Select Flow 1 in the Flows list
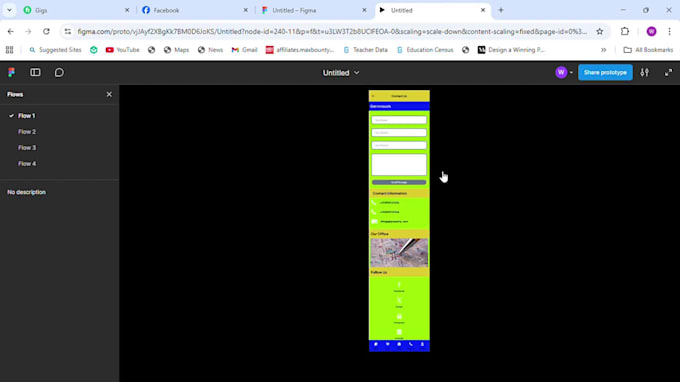680x382 pixels. click(x=26, y=116)
